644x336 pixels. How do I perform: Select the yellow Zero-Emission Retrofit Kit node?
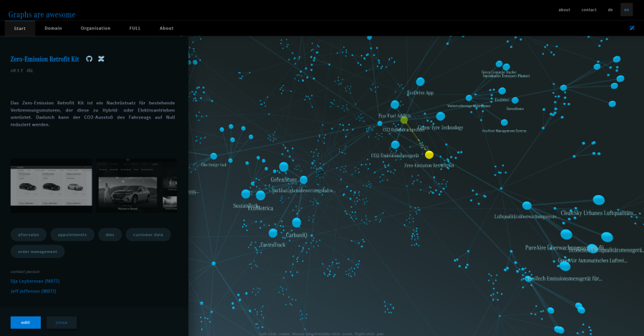(x=429, y=154)
